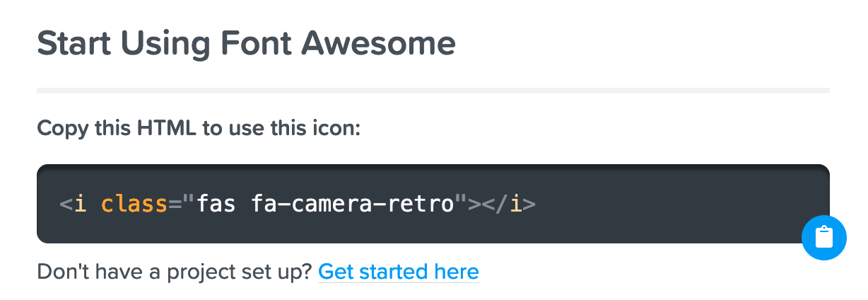The image size is (868, 300).
Task: Click the "Start Using Font Awesome" heading
Action: [246, 44]
